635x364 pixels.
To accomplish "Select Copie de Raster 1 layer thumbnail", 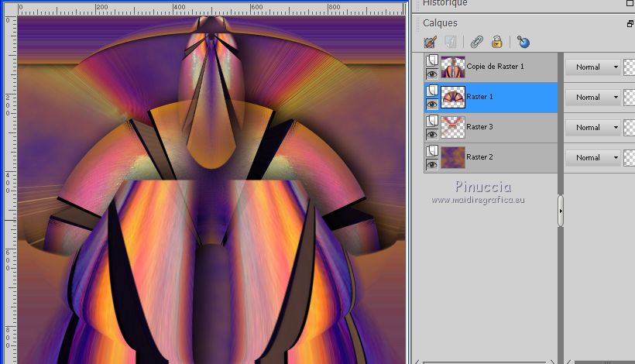I will pos(453,67).
